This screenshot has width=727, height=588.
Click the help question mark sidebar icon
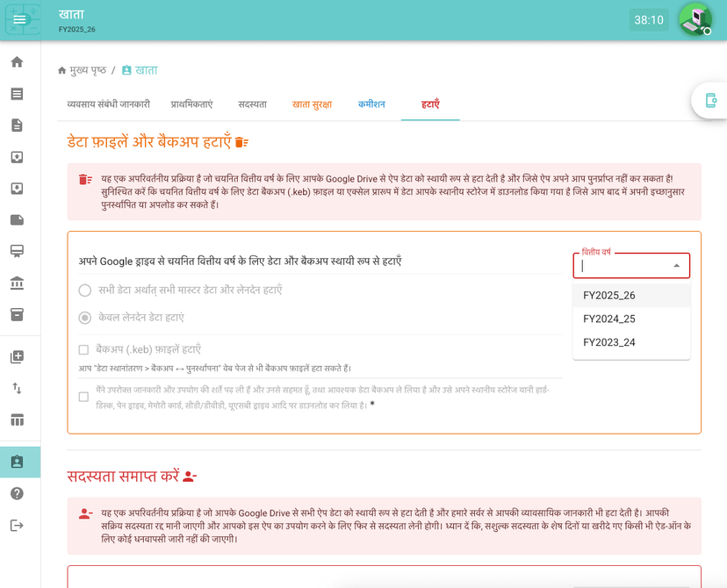17,493
